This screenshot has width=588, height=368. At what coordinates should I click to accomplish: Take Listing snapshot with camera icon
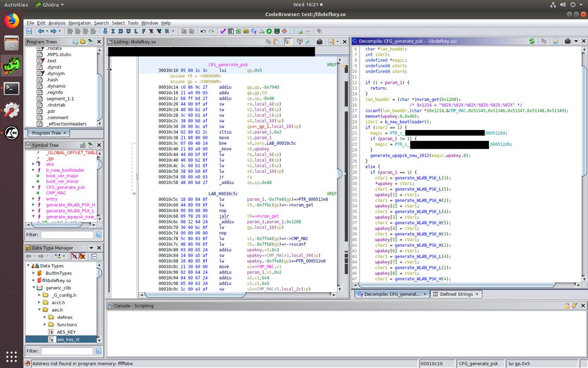319,42
